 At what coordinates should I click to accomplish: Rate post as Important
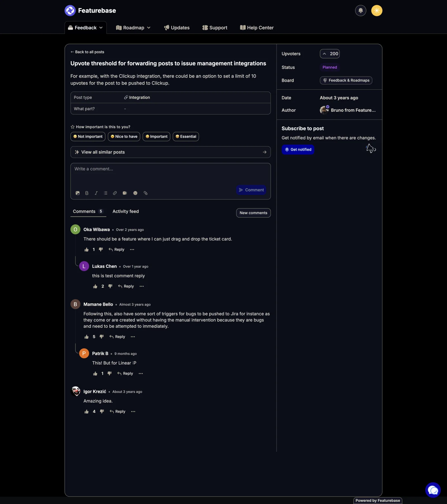point(156,137)
